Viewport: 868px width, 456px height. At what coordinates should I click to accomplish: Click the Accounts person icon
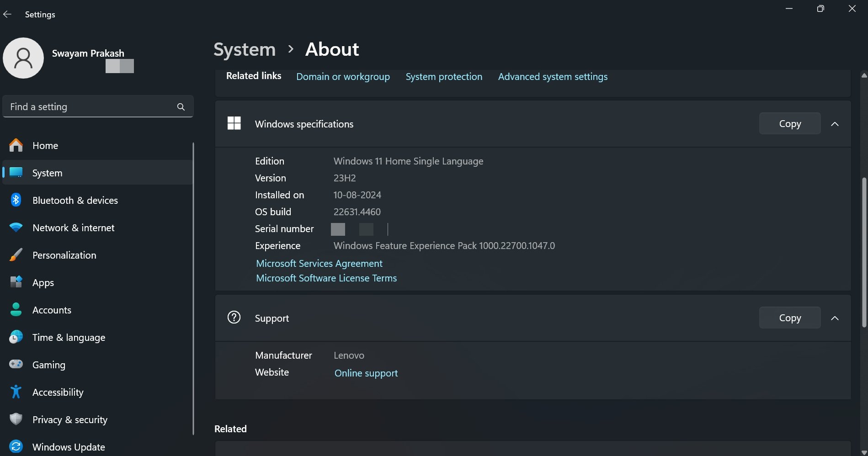tap(16, 309)
